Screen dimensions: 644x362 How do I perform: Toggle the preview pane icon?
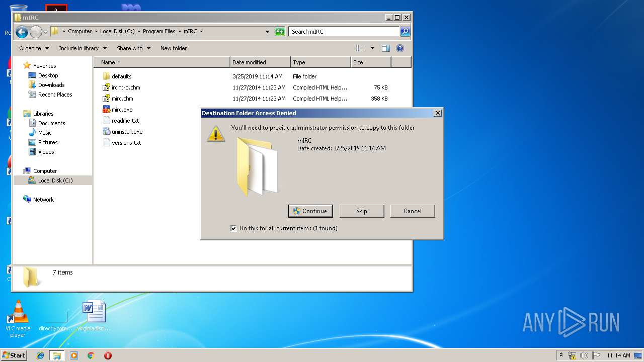[x=386, y=48]
